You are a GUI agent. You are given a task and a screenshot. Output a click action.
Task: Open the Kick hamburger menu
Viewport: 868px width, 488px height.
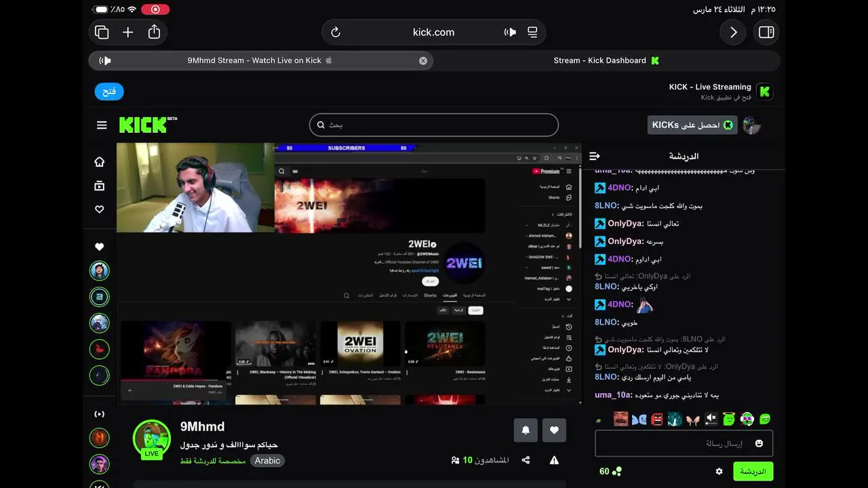102,125
